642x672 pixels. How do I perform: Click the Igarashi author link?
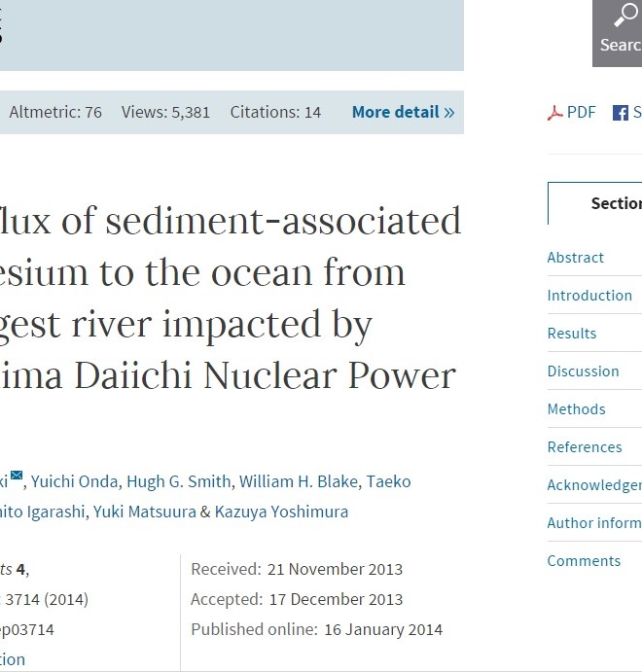click(42, 512)
